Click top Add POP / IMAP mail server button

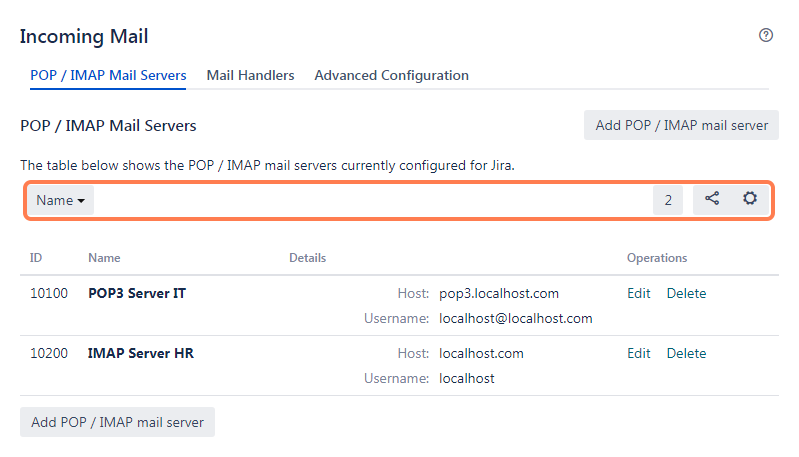click(681, 125)
